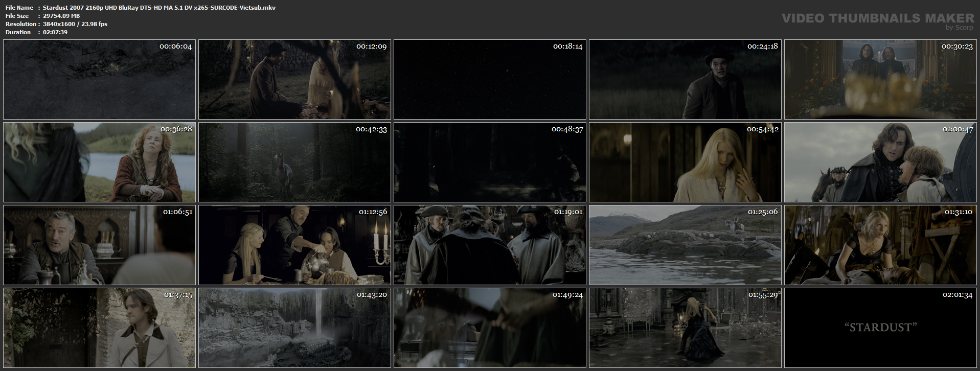Viewport: 980px width, 371px height.
Task: Click the "Resolution" label
Action: point(21,24)
